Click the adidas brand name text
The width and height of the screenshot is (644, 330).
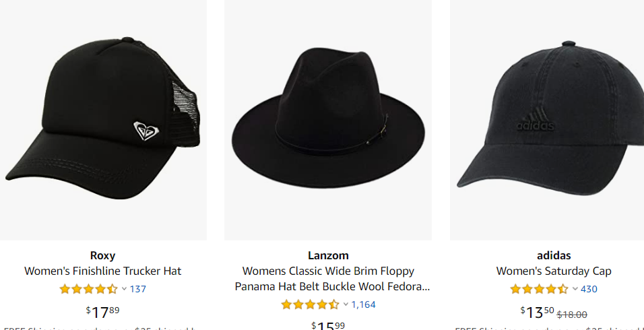(x=554, y=255)
